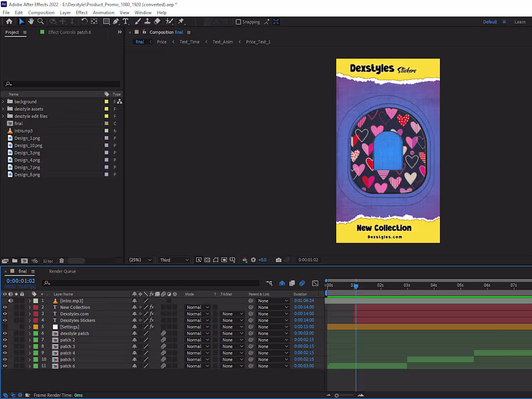Viewport: 532px width, 399px height.
Task: Open the Graph Editor in the timeline
Action: pos(316,283)
